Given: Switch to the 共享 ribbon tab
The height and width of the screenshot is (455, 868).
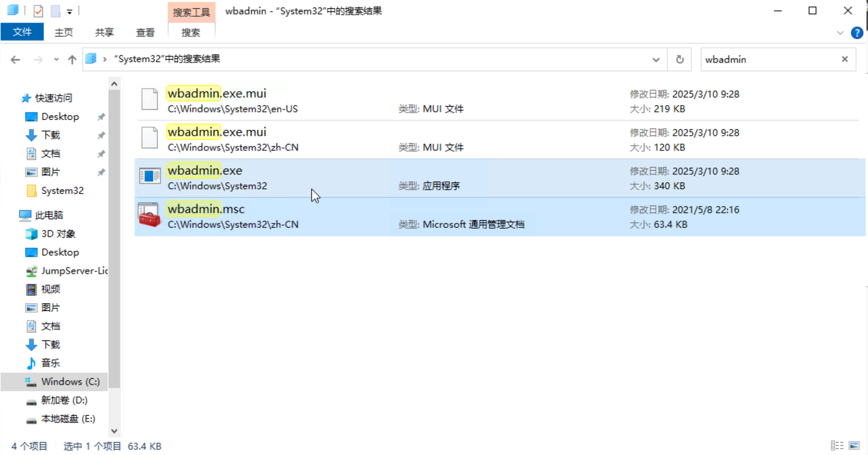Looking at the screenshot, I should (105, 32).
